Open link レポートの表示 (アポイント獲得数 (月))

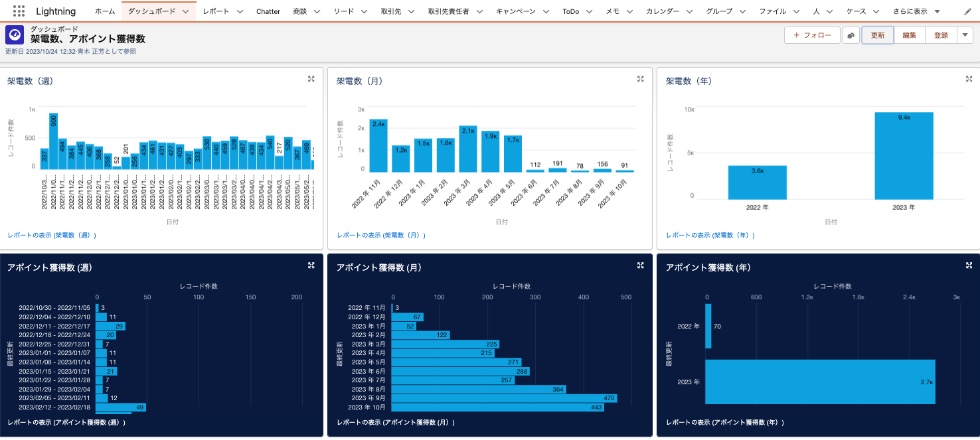(396, 422)
